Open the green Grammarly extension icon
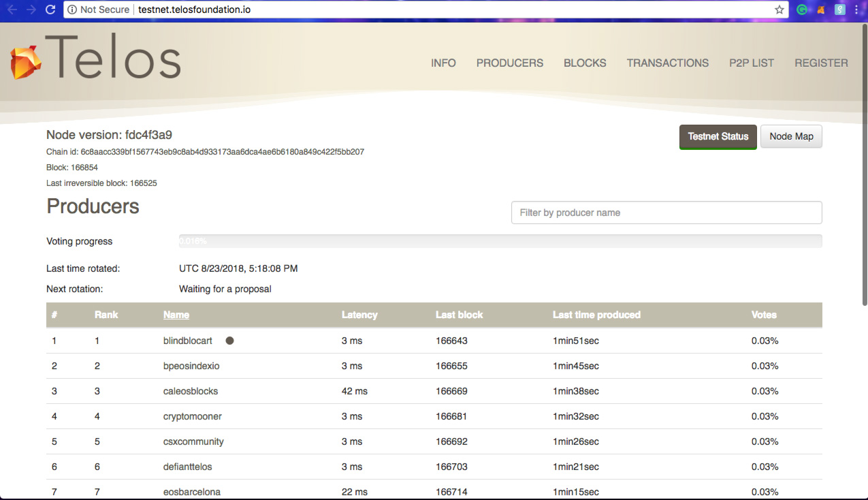 coord(803,10)
